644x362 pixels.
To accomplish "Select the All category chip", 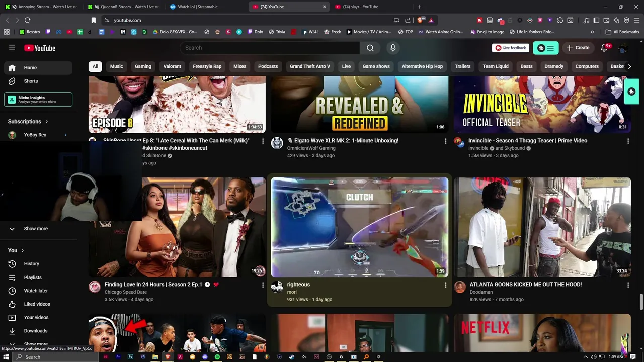I will click(95, 66).
